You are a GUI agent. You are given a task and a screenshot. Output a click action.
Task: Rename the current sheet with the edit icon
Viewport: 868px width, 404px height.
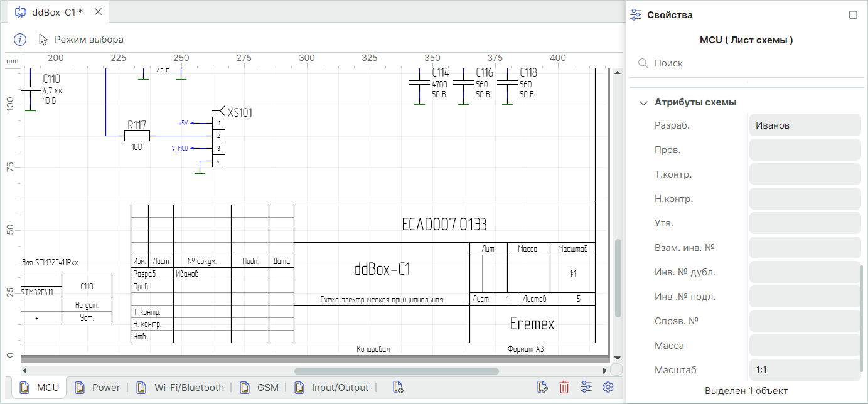click(x=543, y=388)
